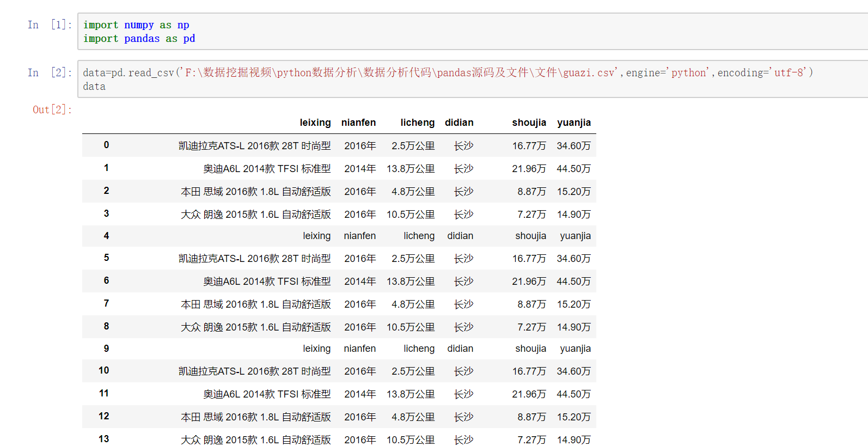This screenshot has width=868, height=446.
Task: Click the read_csv code cell
Action: [x=473, y=79]
